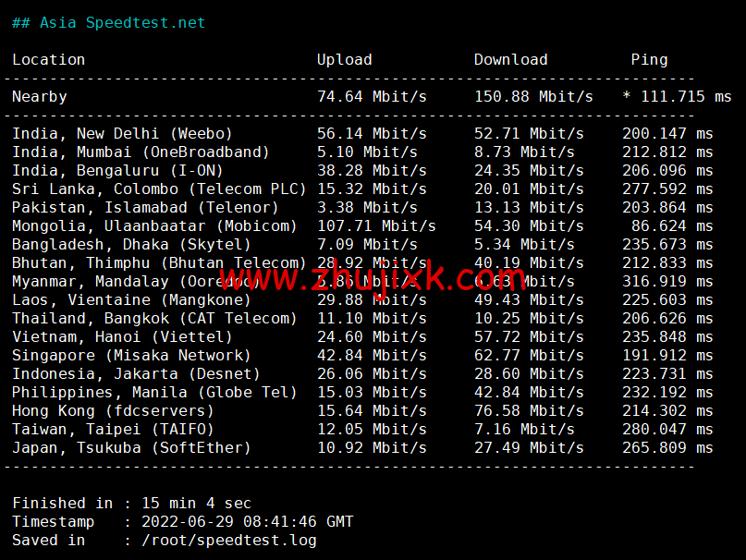Click the 76.58 Mbit/s download value
The height and width of the screenshot is (560, 746).
point(529,410)
